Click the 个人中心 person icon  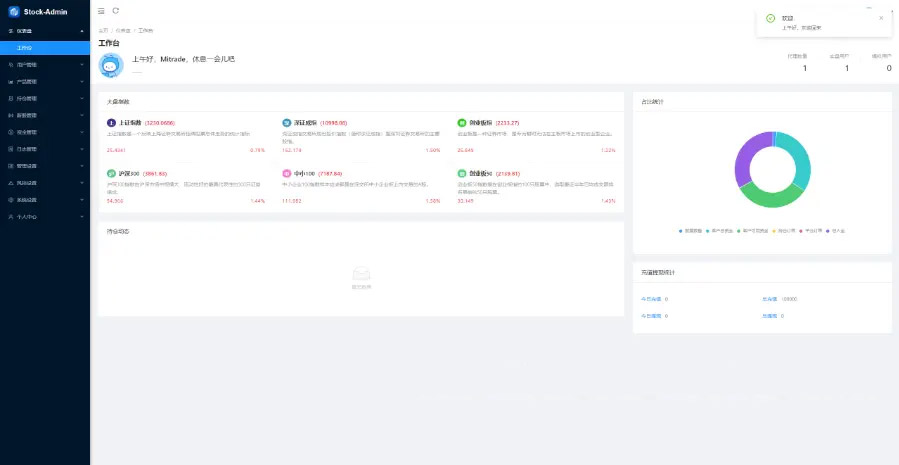11,217
